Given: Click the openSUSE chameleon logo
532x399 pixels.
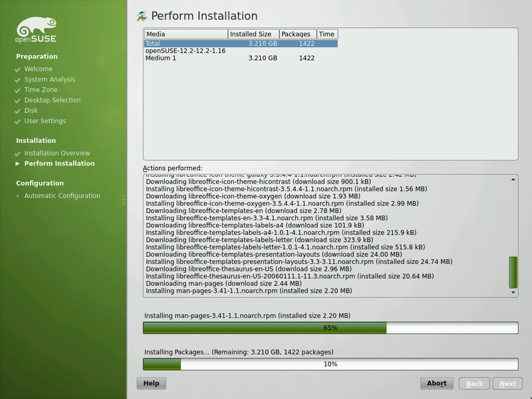Looking at the screenshot, I should [x=37, y=29].
